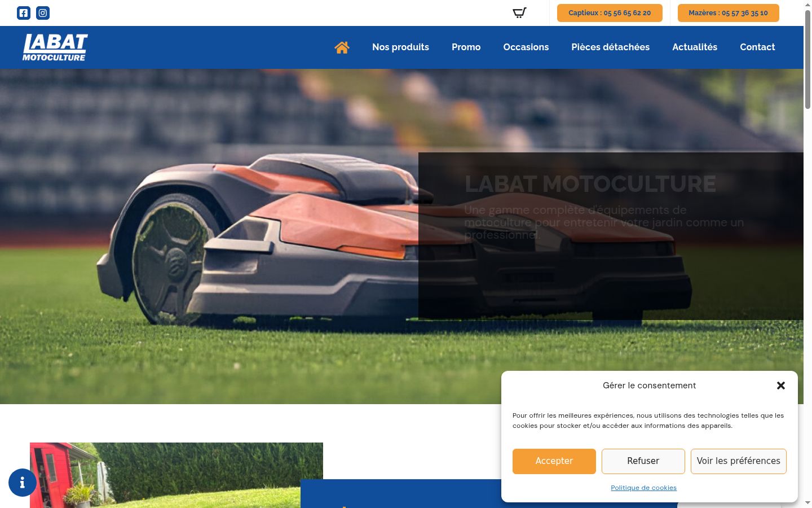This screenshot has width=812, height=508.
Task: Click the LABAT MOTOCULTURE hero heading
Action: click(590, 184)
